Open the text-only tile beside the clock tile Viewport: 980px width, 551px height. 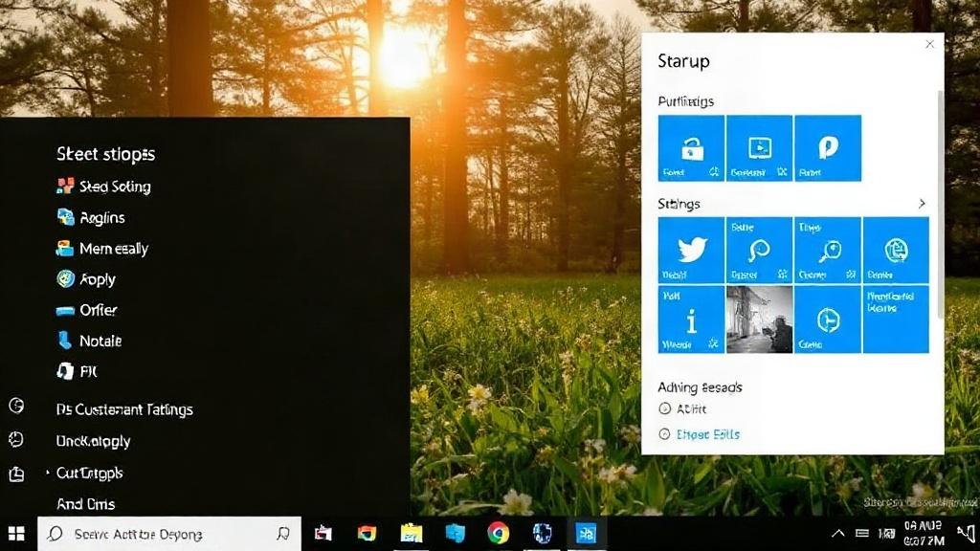(896, 320)
